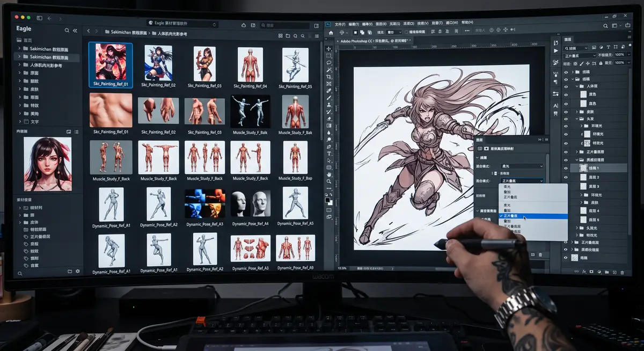Select the Brush tool in Photoshop
The image size is (644, 351).
tap(329, 98)
